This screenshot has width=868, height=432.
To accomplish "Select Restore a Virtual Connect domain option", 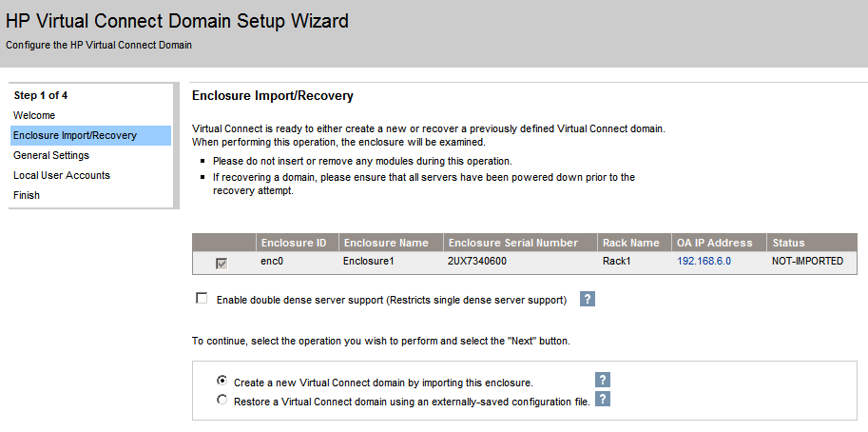I will [x=222, y=401].
